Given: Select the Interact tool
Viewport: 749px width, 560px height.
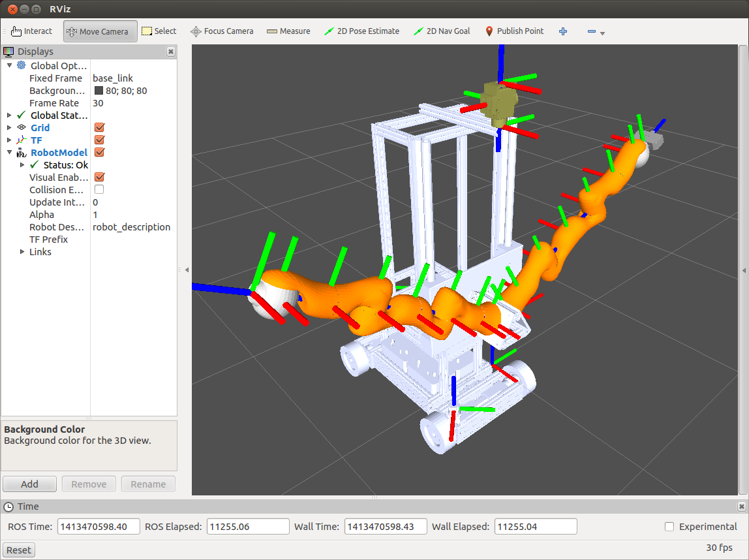Looking at the screenshot, I should [31, 31].
